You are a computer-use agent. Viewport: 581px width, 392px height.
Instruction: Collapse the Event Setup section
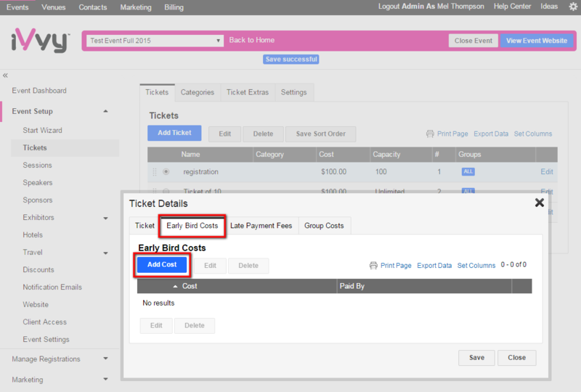tap(105, 111)
